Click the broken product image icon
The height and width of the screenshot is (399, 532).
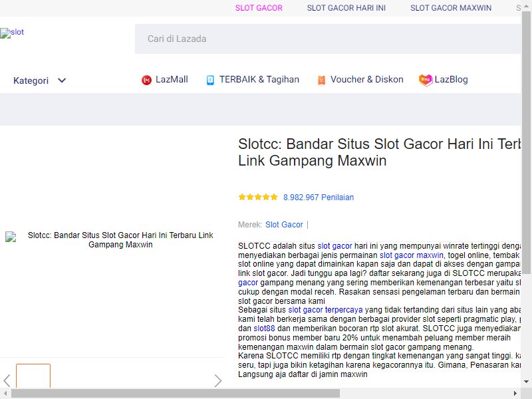point(11,237)
